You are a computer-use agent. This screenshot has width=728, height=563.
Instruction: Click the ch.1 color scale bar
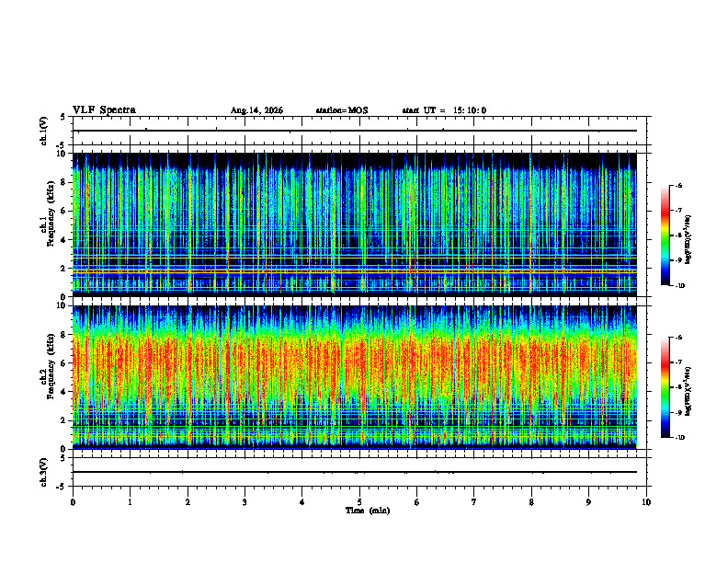(665, 236)
